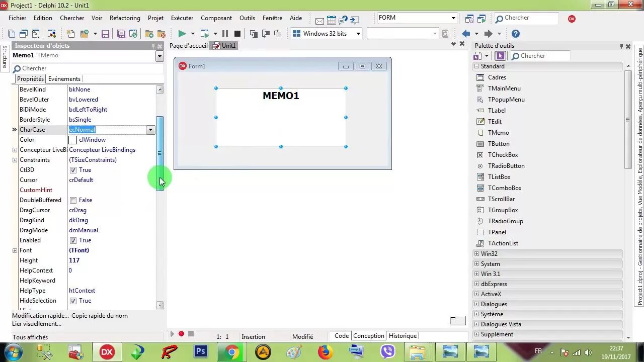Click Copie rapide du nom link

click(100, 316)
